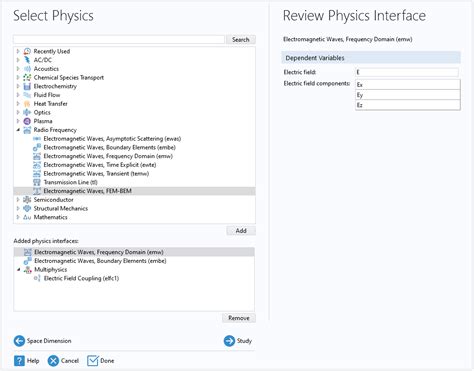Proceed to Study step
This screenshot has width=474, height=371.
(x=238, y=341)
